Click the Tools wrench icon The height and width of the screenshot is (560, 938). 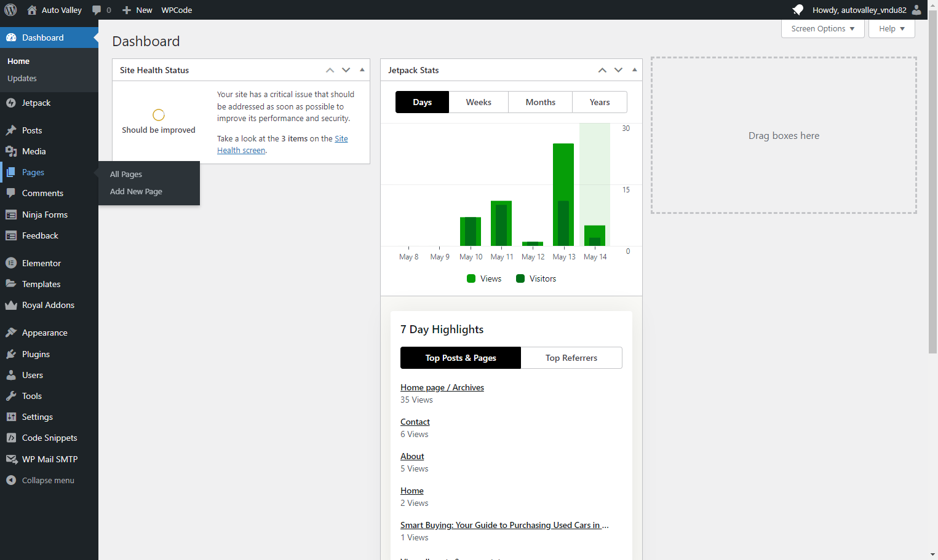[11, 396]
